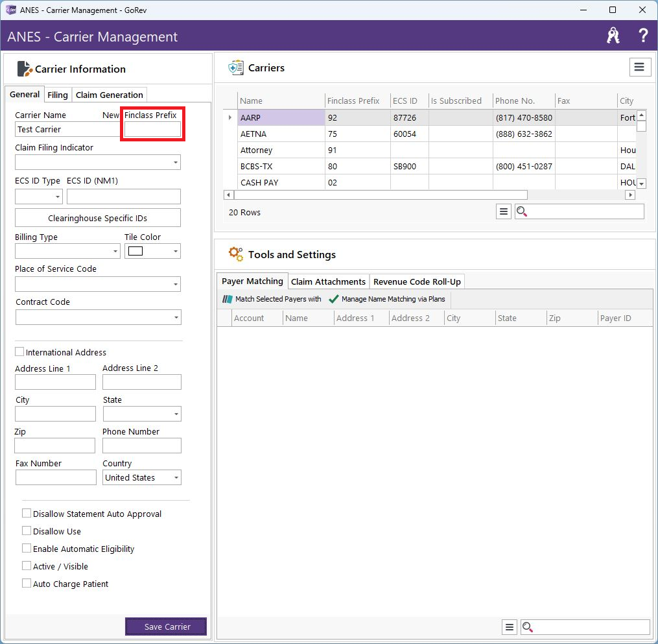Click the Tools and Settings gears icon
The image size is (658, 644).
coord(236,254)
